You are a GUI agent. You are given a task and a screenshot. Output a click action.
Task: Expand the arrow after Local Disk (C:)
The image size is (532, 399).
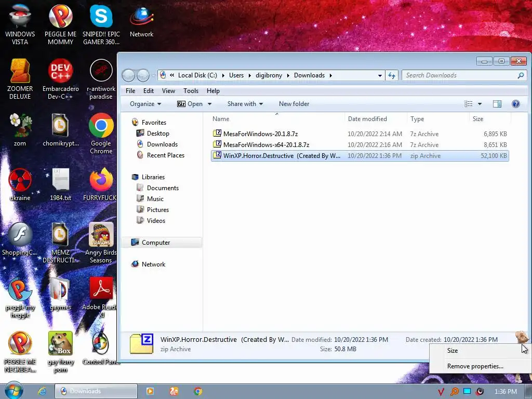pos(223,75)
